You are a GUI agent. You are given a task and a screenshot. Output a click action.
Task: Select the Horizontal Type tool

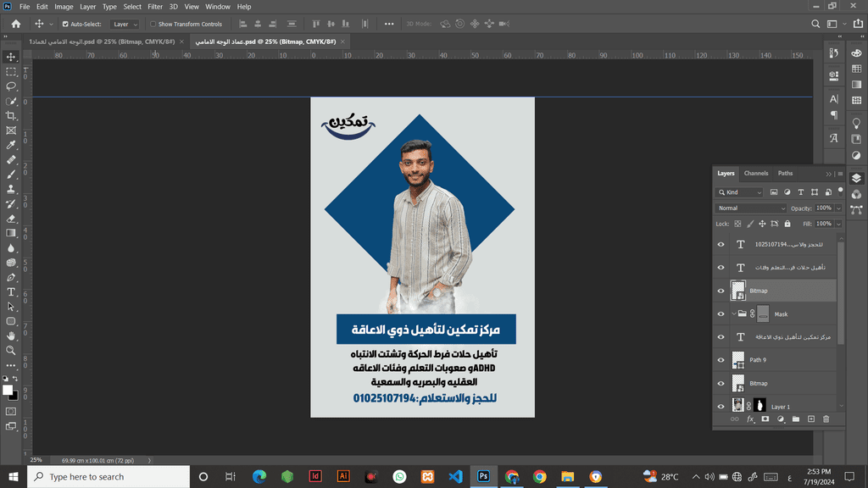tap(11, 292)
